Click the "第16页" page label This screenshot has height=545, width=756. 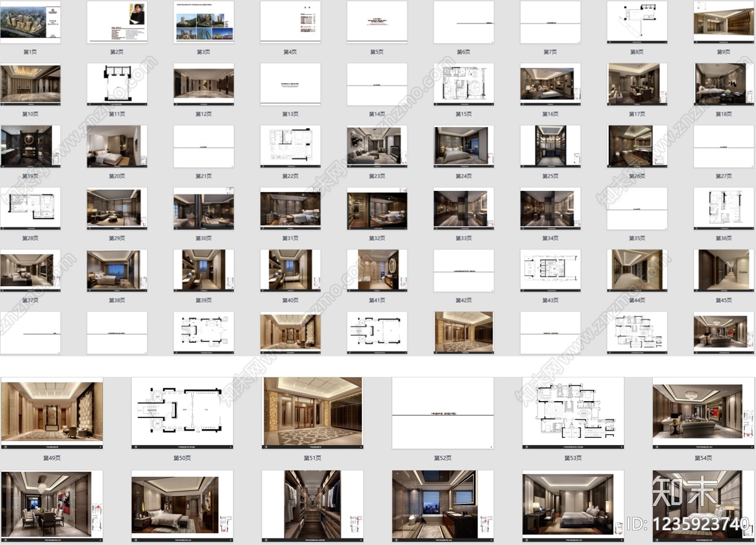click(551, 114)
